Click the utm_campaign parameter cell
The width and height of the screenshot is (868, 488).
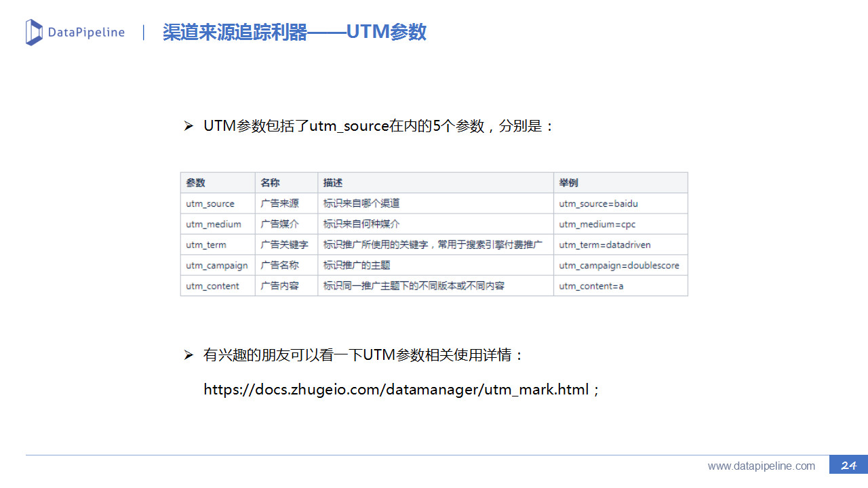[x=217, y=266]
